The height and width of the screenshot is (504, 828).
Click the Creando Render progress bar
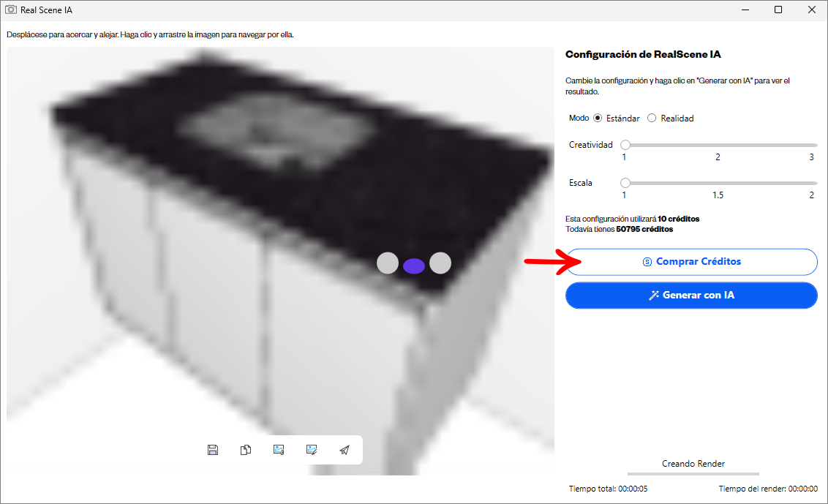[693, 473]
